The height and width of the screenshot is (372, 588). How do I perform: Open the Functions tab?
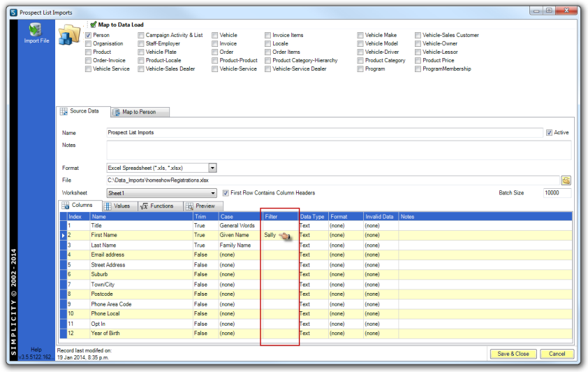[161, 206]
